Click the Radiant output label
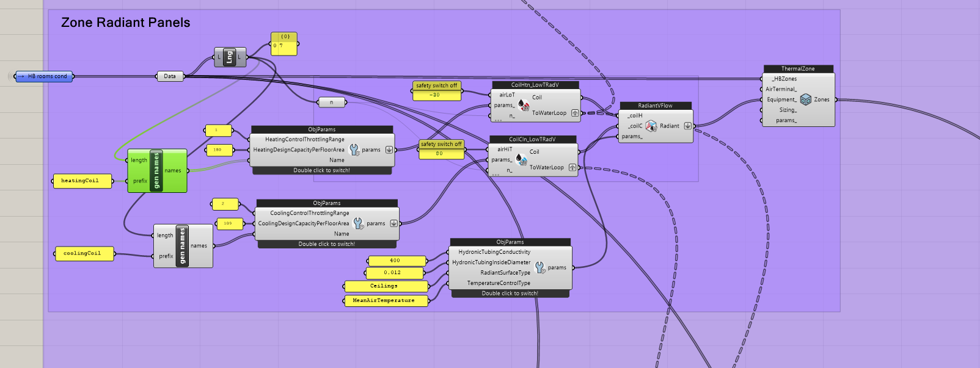 (670, 126)
